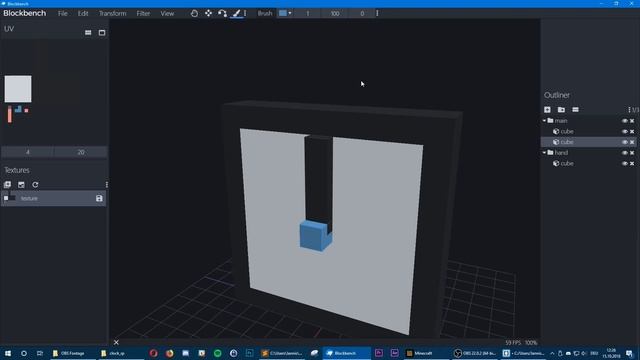Edit the brush opacity field showing 100

pos(335,13)
